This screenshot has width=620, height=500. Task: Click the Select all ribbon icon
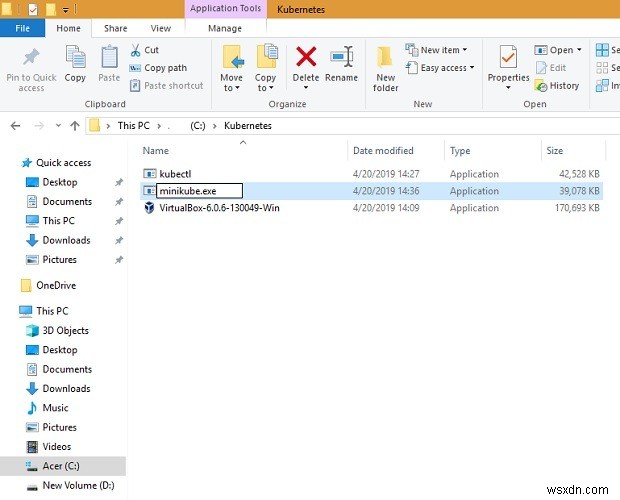(x=602, y=50)
